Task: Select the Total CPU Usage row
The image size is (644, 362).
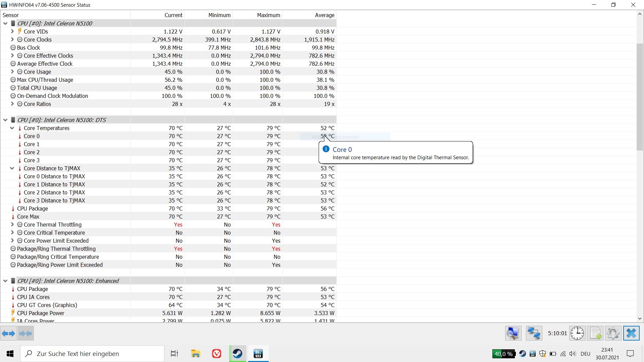Action: (x=168, y=88)
